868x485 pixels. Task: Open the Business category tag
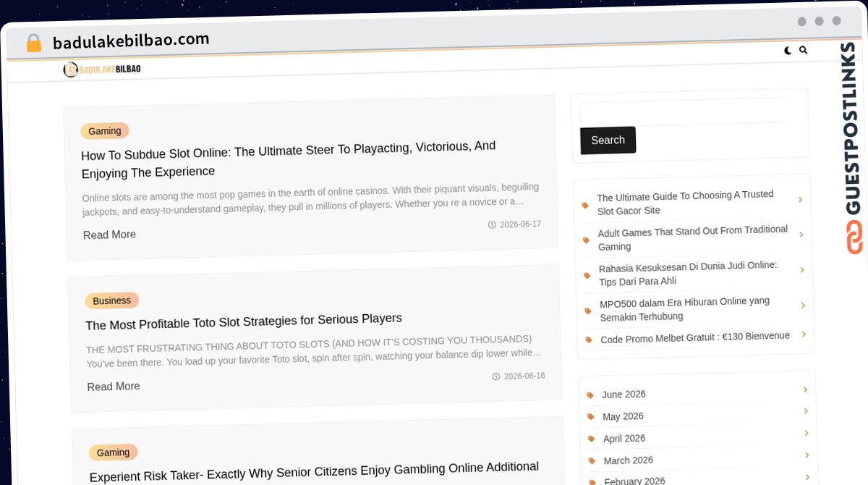click(x=111, y=300)
